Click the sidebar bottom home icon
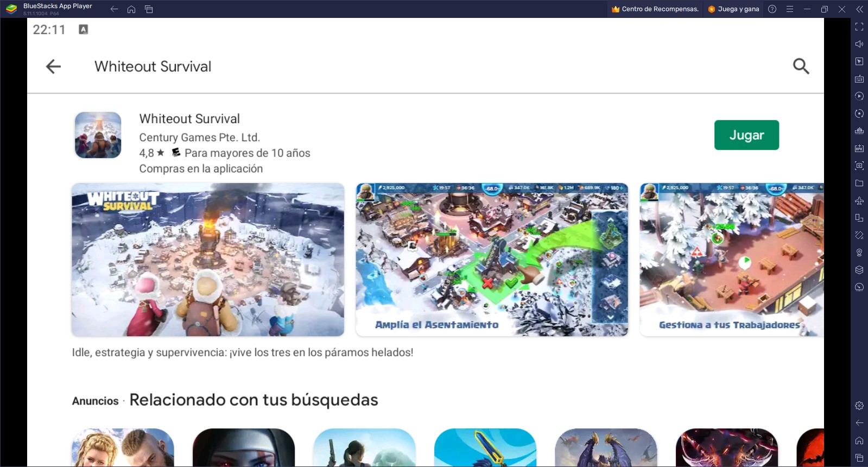Image resolution: width=868 pixels, height=467 pixels. pyautogui.click(x=859, y=440)
